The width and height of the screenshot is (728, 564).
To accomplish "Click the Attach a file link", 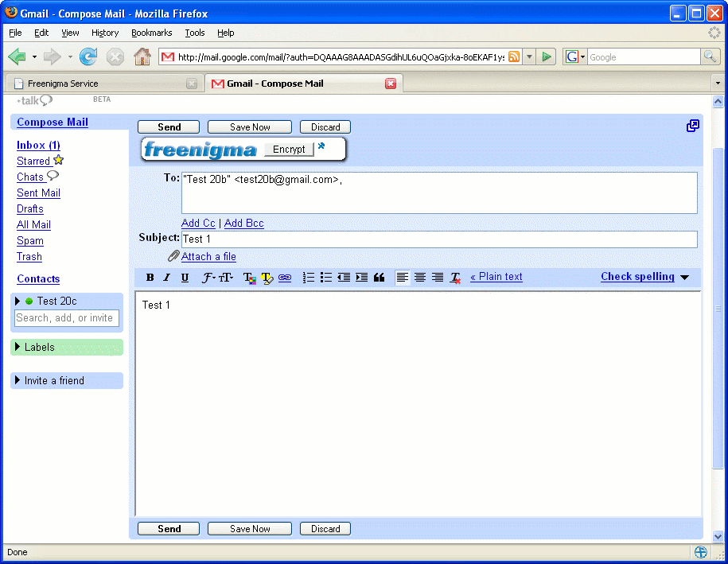I will [x=208, y=257].
